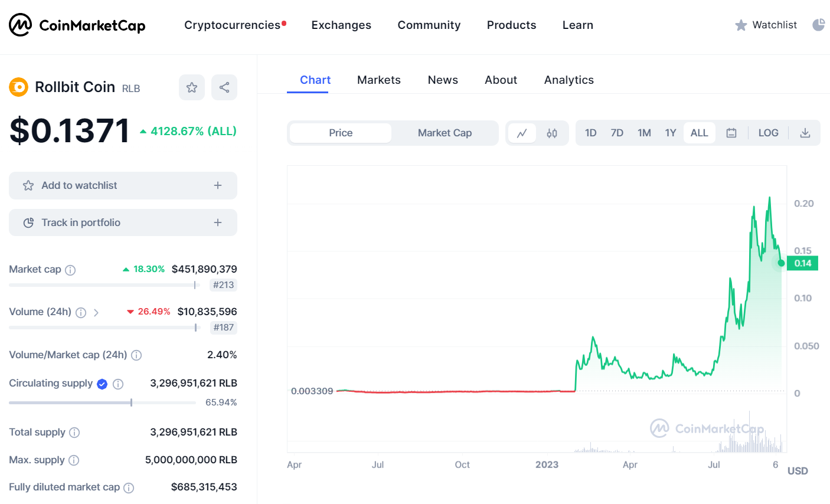Click the plus icon on Add to watchlist
Viewport: 830px width, 504px height.
point(218,185)
